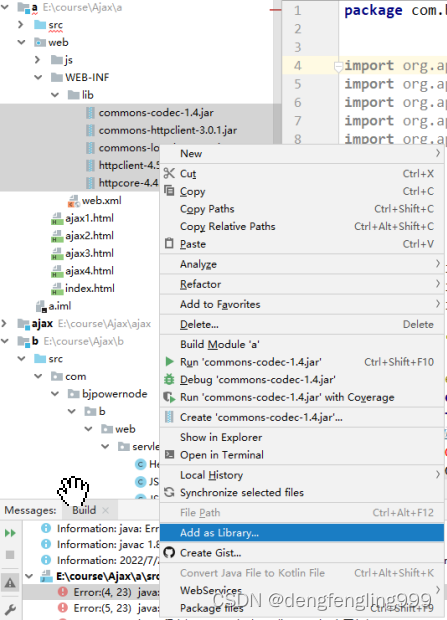
Task: Choose Copy Relative Paths
Action: click(302, 226)
